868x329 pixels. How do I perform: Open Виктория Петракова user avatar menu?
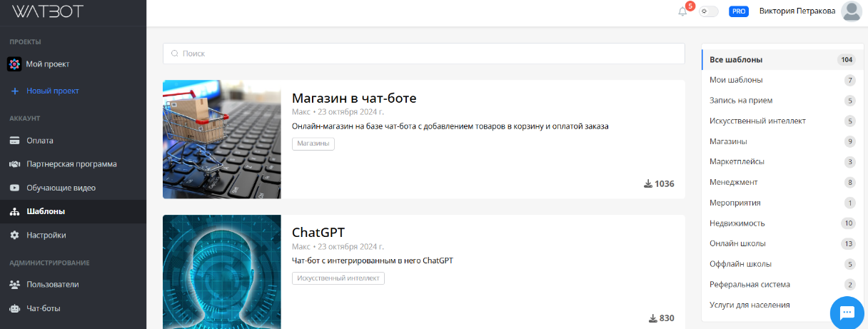coord(852,11)
